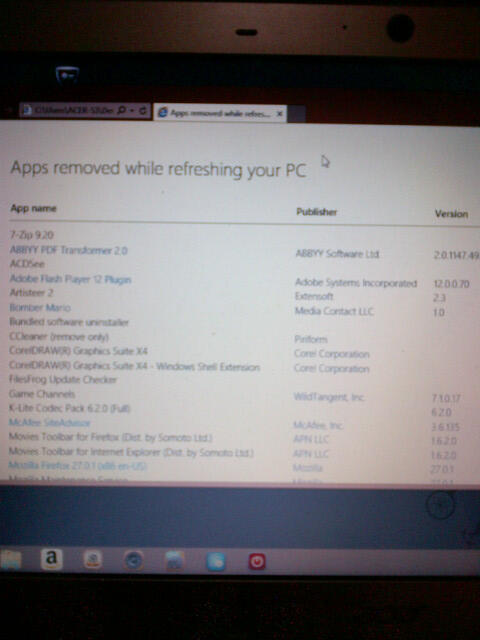Click the 'Media Contact LLC' publisher cell
Screen dimensions: 480x640
[x=334, y=311]
